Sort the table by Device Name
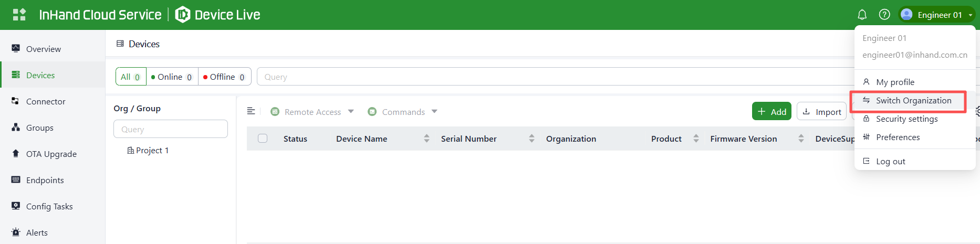The width and height of the screenshot is (980, 244). pos(426,139)
